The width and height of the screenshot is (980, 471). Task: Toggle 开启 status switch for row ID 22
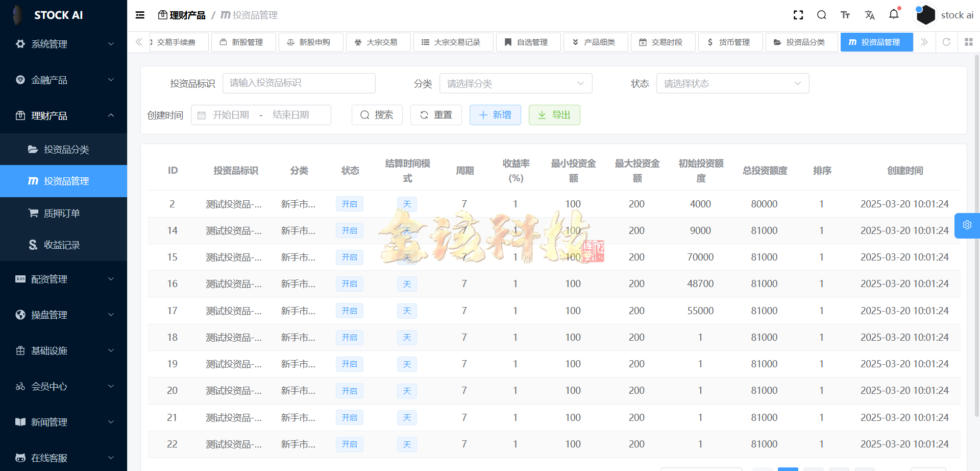pyautogui.click(x=349, y=444)
